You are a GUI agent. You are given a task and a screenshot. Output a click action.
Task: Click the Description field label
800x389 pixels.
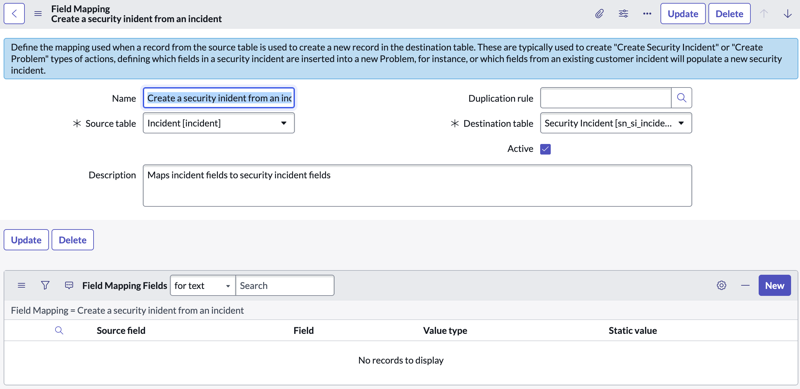[112, 175]
